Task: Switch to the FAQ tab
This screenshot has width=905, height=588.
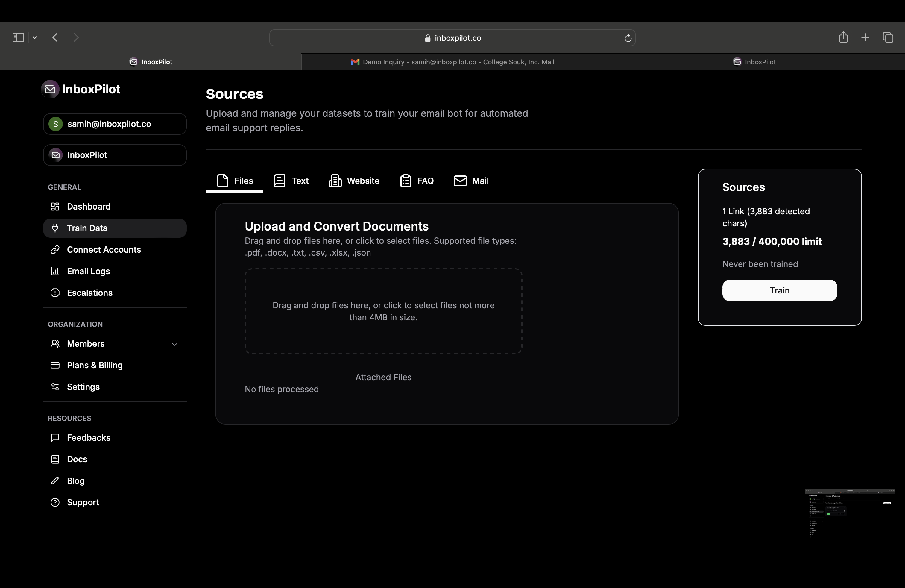Action: click(x=417, y=180)
